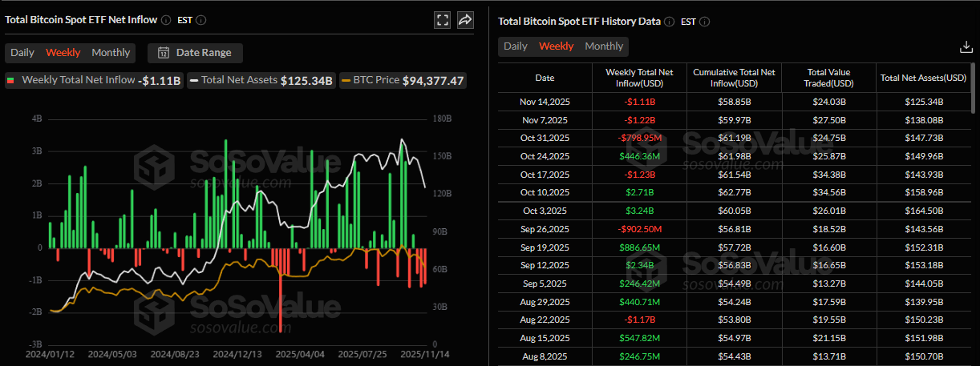Download the ETF history data
Screen dimensions: 980x366
[x=966, y=47]
